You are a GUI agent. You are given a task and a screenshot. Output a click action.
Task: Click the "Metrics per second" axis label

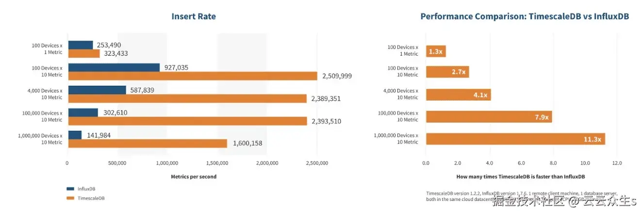coord(194,177)
